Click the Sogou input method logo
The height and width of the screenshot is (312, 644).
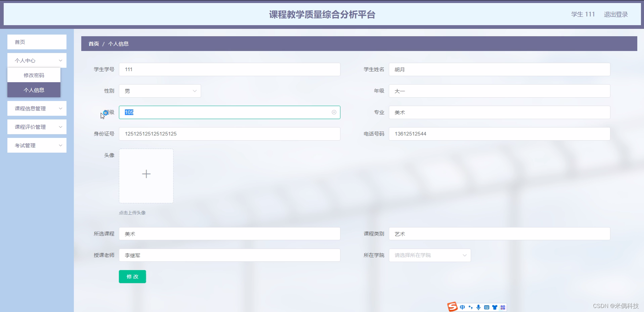452,307
